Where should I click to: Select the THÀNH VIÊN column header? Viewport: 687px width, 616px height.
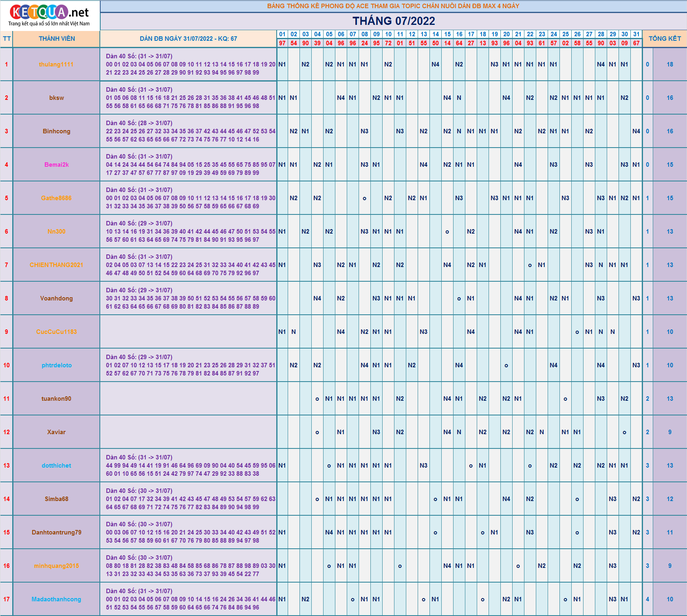pyautogui.click(x=57, y=39)
